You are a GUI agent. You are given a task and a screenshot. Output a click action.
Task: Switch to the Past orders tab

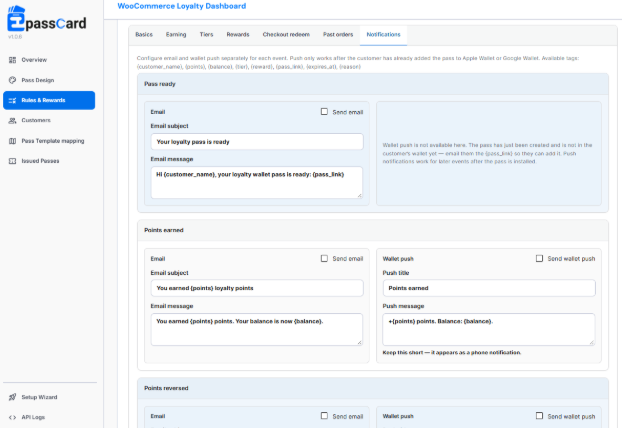(x=338, y=35)
